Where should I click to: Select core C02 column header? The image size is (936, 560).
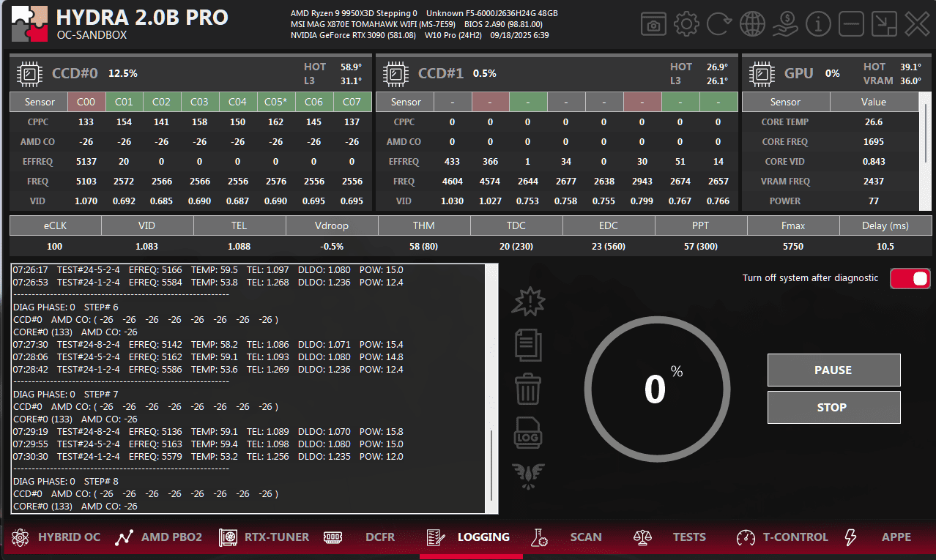click(x=163, y=102)
